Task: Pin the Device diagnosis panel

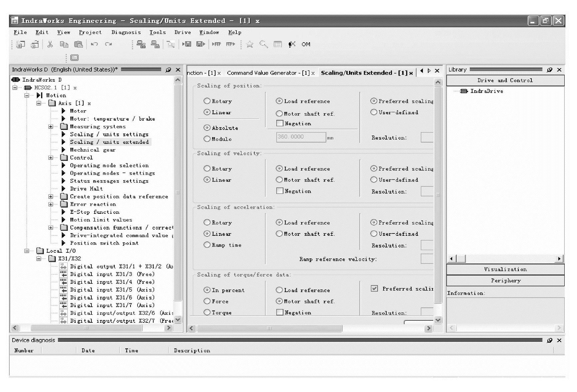Action: point(549,340)
